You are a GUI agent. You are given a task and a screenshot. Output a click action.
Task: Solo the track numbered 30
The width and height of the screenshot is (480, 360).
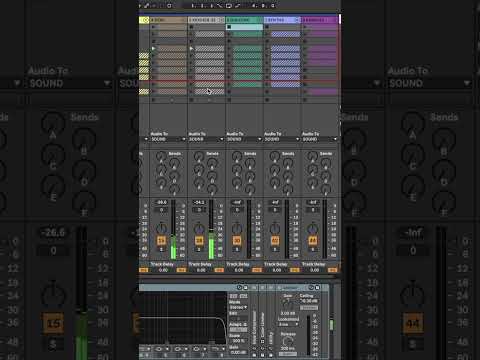click(237, 249)
